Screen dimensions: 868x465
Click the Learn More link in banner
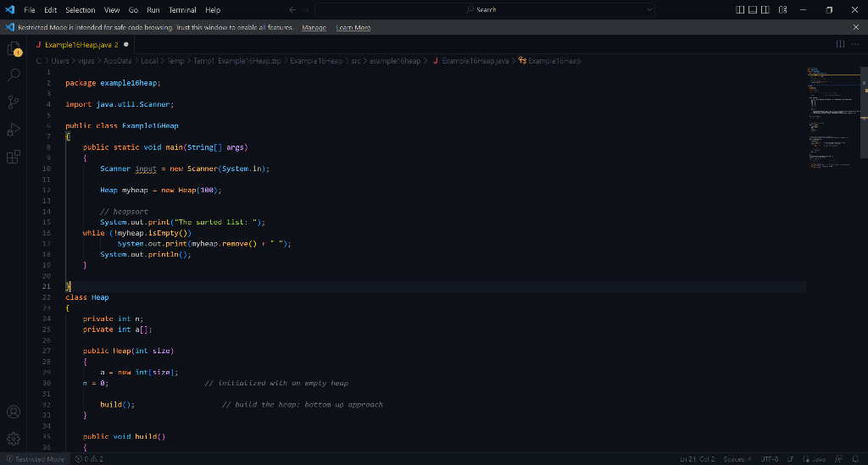(353, 27)
